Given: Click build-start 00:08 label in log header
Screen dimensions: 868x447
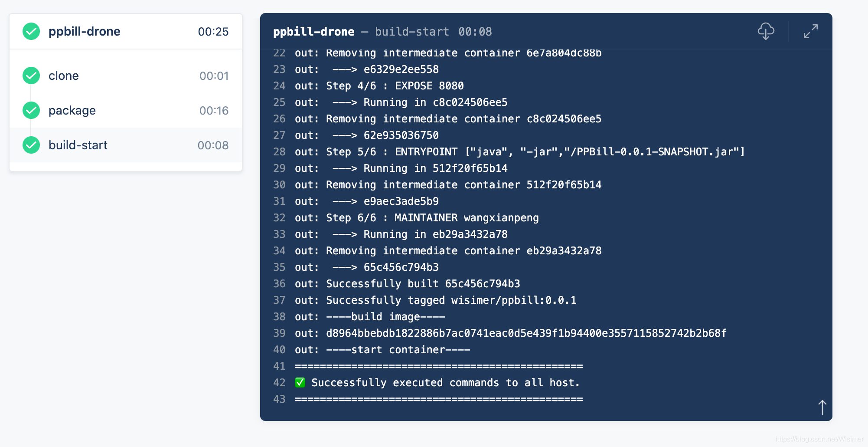Looking at the screenshot, I should [434, 32].
